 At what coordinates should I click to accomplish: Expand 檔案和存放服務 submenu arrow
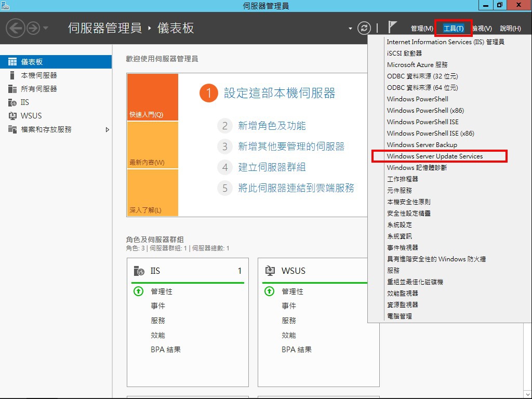pos(107,129)
